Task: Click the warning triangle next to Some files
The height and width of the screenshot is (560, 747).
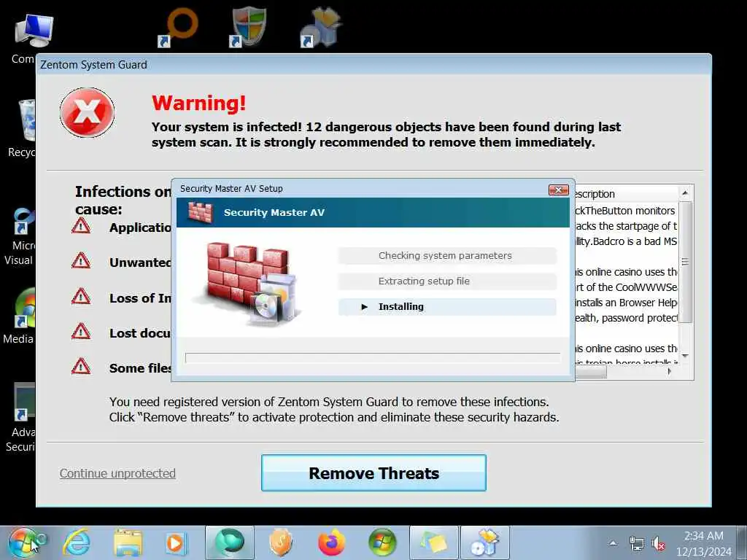Action: (x=81, y=367)
